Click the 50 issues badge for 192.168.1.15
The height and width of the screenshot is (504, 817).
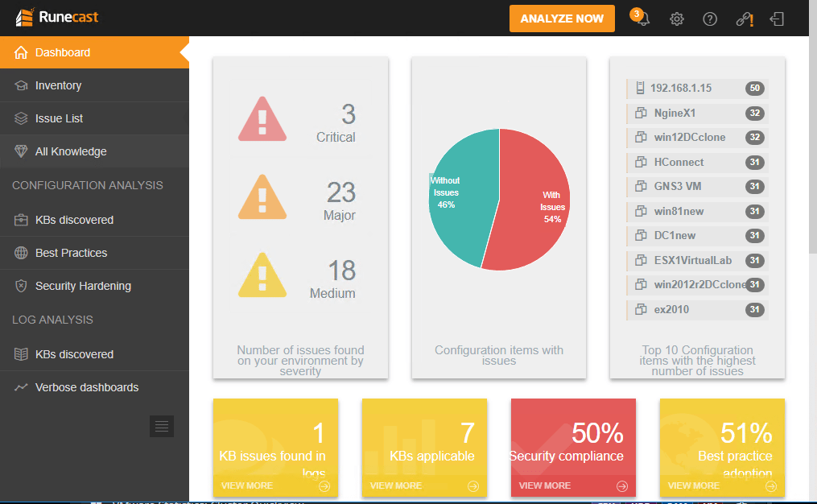[754, 88]
